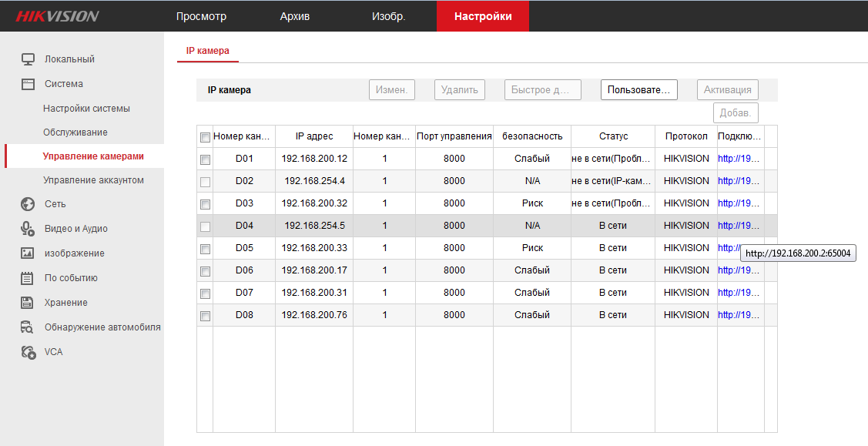
Task: Click the изображение picture icon
Action: pos(28,253)
